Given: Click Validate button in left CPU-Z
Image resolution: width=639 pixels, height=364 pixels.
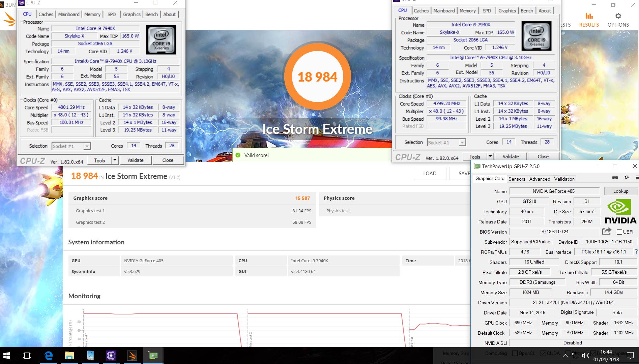Looking at the screenshot, I should (136, 160).
